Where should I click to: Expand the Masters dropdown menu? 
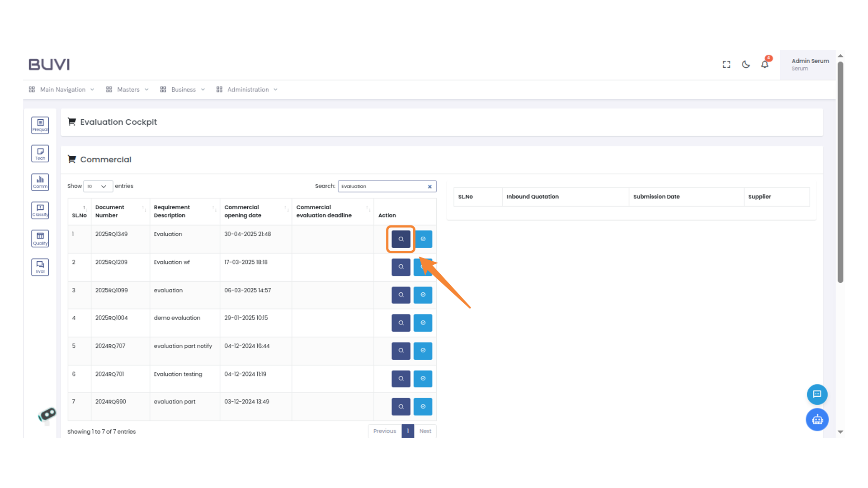tap(127, 89)
